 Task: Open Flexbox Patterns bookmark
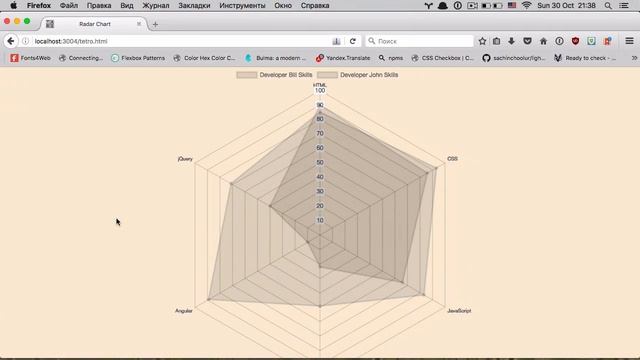138,58
